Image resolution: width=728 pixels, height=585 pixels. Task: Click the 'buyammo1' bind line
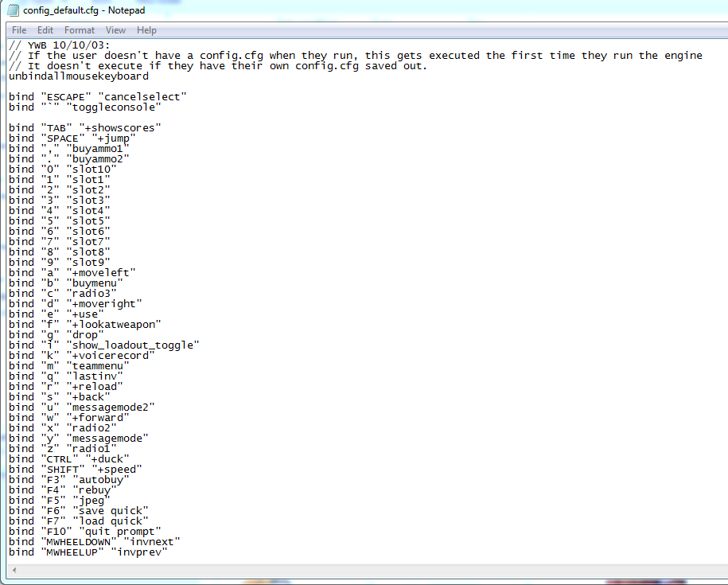pos(69,149)
